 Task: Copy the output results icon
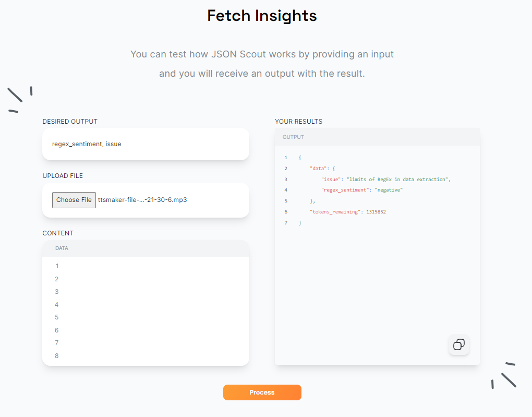[x=458, y=344]
